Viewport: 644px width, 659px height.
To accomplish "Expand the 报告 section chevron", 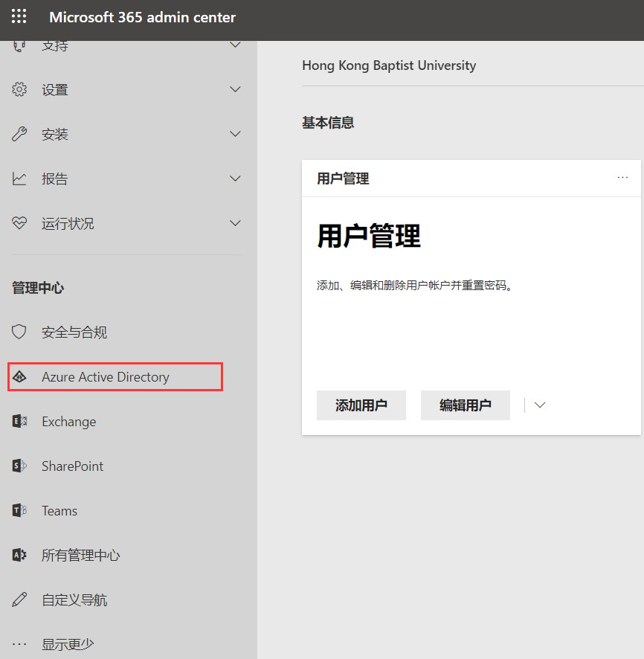I will [x=235, y=179].
